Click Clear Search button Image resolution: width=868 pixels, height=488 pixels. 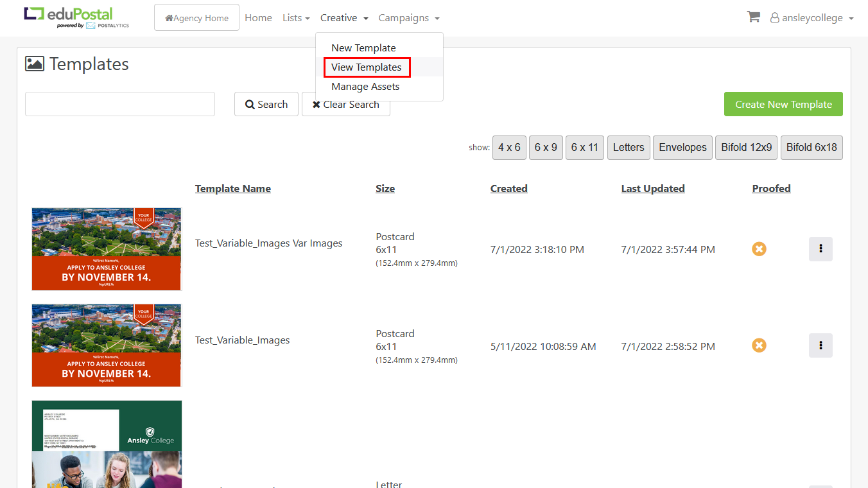tap(345, 104)
